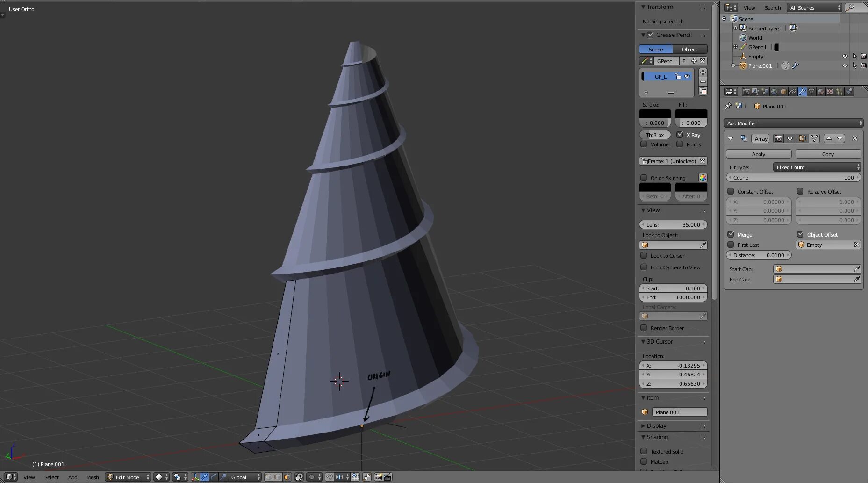
Task: Remove the Array modifier with its X button
Action: (x=855, y=138)
